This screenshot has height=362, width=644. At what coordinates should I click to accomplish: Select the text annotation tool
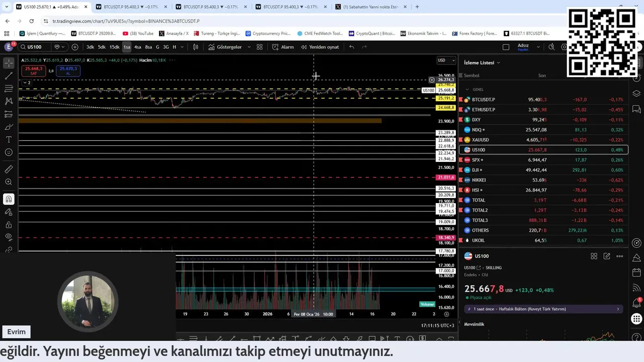9,139
